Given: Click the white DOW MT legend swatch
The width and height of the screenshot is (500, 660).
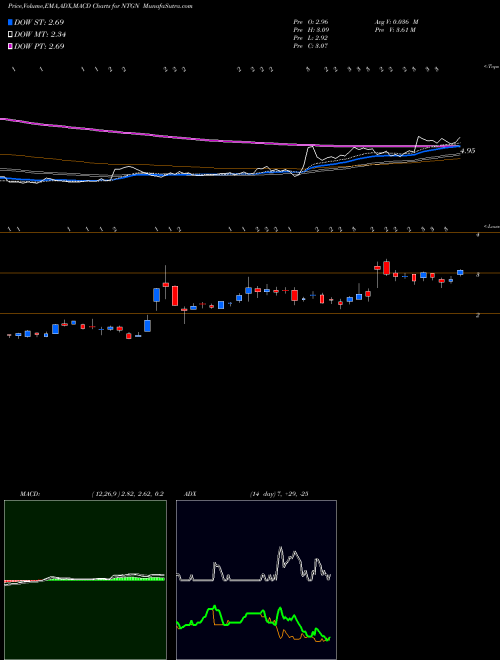Looking at the screenshot, I should click(11, 35).
